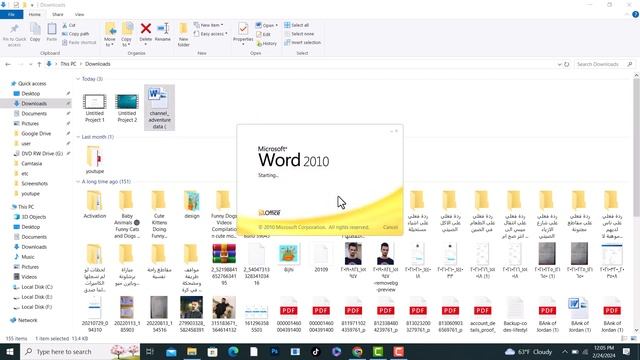The width and height of the screenshot is (640, 360).
Task: Click the Help question mark icon
Action: point(635,14)
